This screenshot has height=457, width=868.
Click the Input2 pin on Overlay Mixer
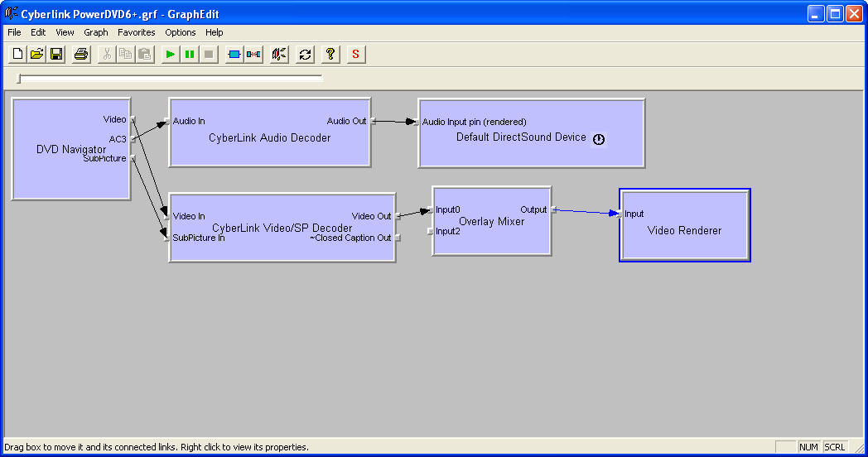click(x=431, y=231)
